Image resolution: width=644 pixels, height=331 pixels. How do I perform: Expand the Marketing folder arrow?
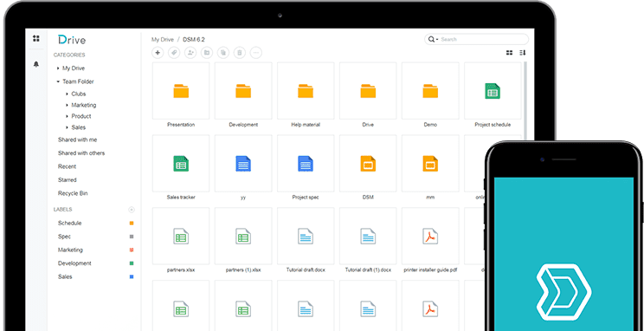coord(67,105)
